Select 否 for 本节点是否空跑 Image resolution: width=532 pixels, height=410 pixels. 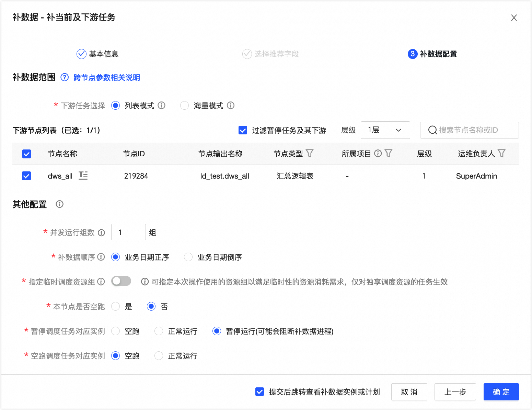click(151, 306)
